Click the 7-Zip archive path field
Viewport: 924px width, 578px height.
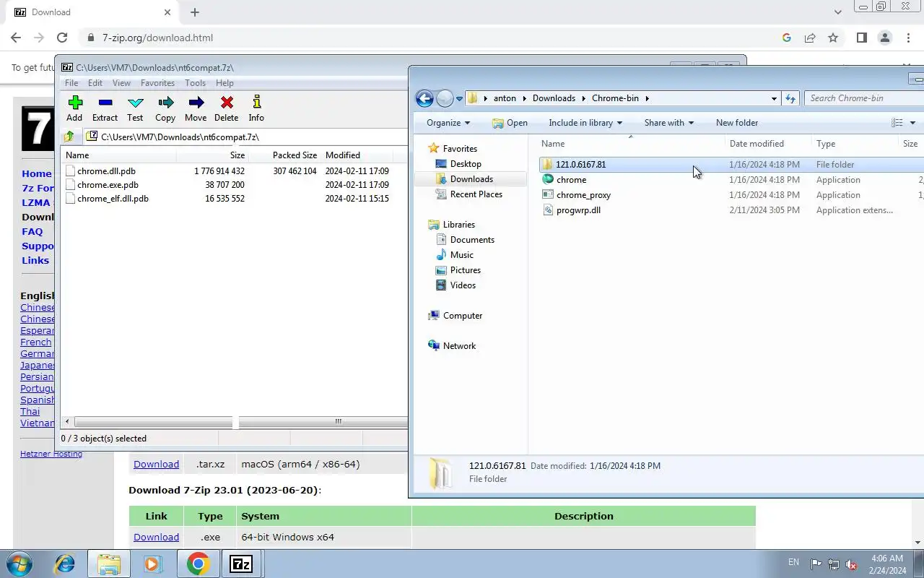(245, 137)
